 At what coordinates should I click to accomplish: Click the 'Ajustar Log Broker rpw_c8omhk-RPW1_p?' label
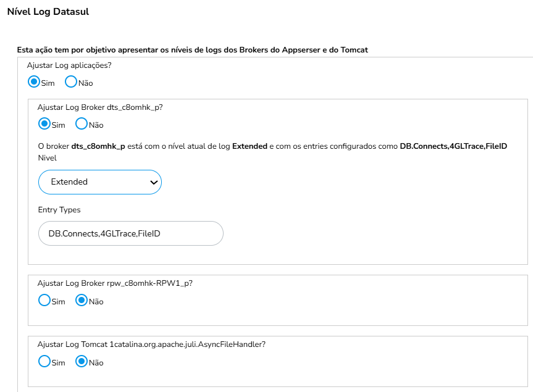pyautogui.click(x=115, y=283)
